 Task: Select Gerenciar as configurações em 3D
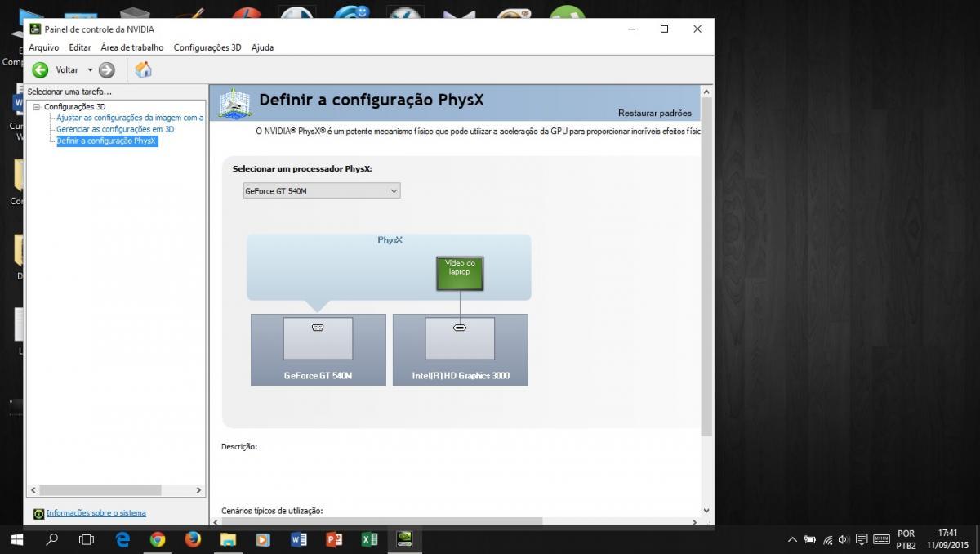click(x=115, y=129)
